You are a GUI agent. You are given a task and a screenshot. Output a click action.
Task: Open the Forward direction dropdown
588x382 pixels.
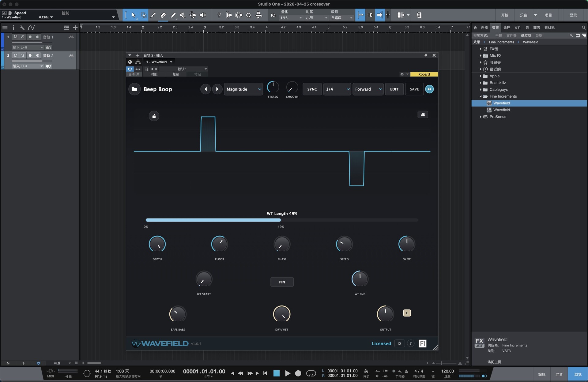pyautogui.click(x=368, y=89)
